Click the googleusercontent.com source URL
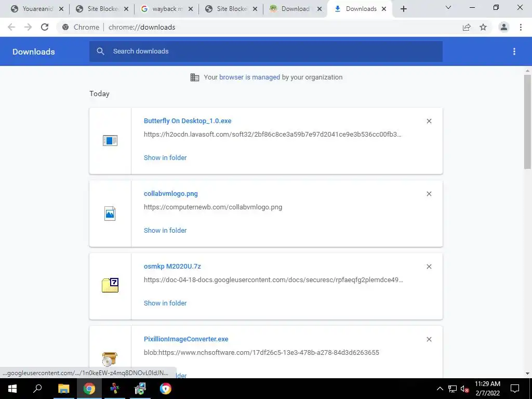532x399 pixels. (273, 280)
